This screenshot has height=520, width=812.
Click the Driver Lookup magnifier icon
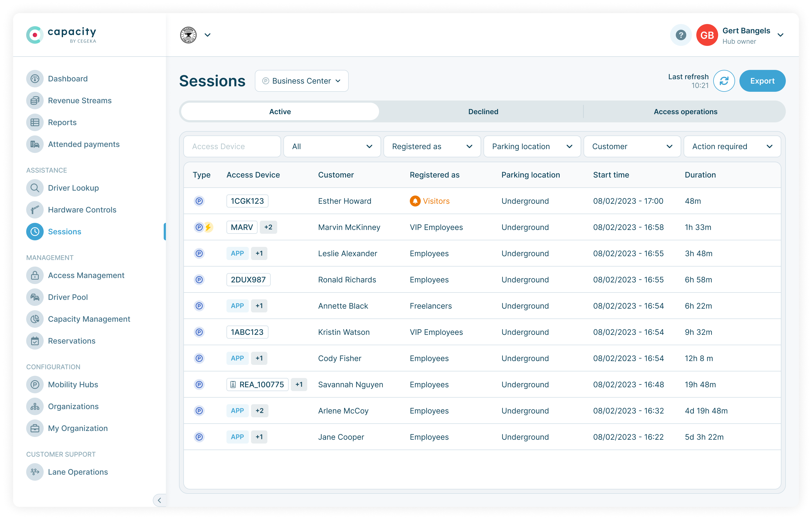click(x=35, y=188)
